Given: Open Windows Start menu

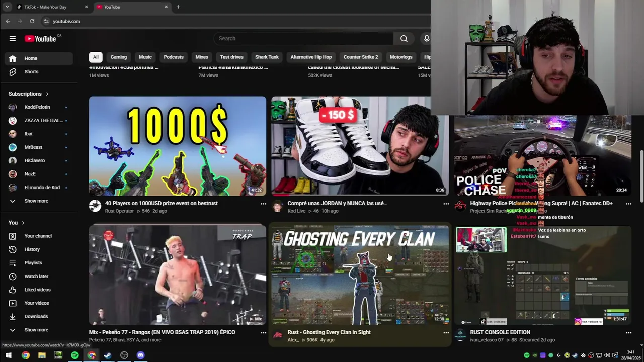Looking at the screenshot, I should (9, 355).
